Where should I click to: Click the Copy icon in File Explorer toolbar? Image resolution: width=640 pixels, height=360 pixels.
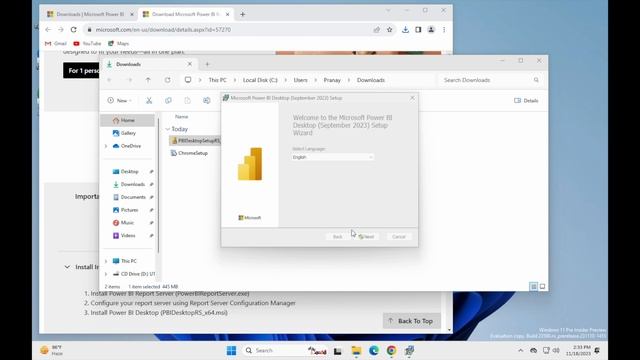(168, 100)
